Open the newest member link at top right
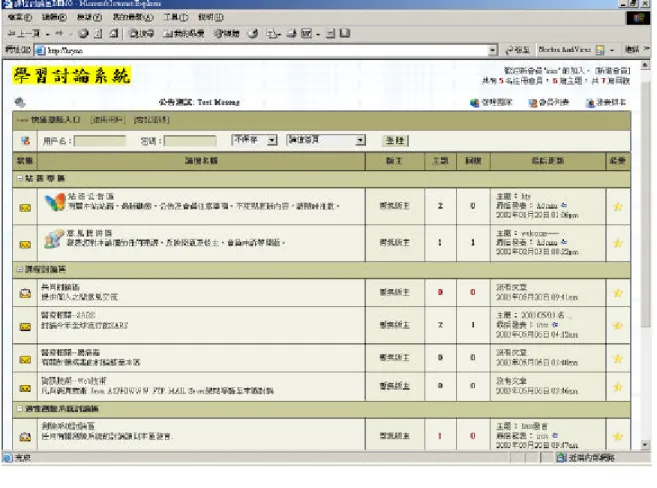Image resolution: width=657 pixels, height=488 pixels. [612, 71]
